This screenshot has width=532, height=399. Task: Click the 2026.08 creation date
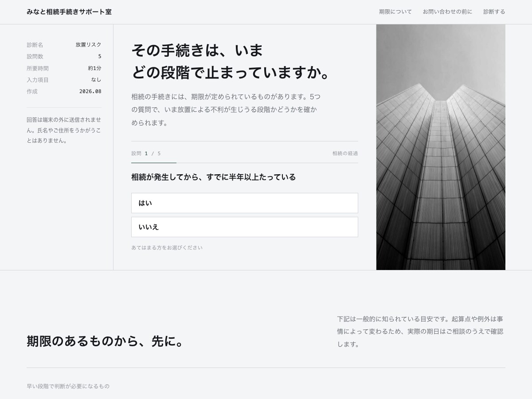point(90,91)
